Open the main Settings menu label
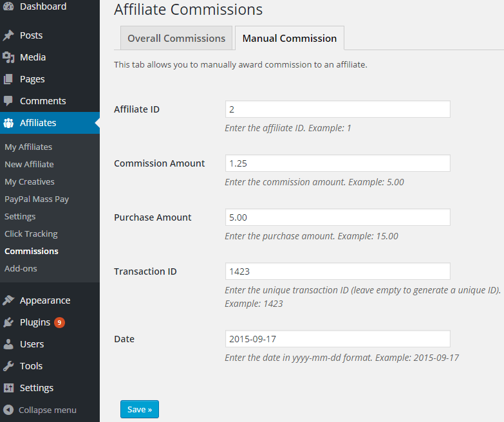This screenshot has height=422, width=504. pos(37,388)
